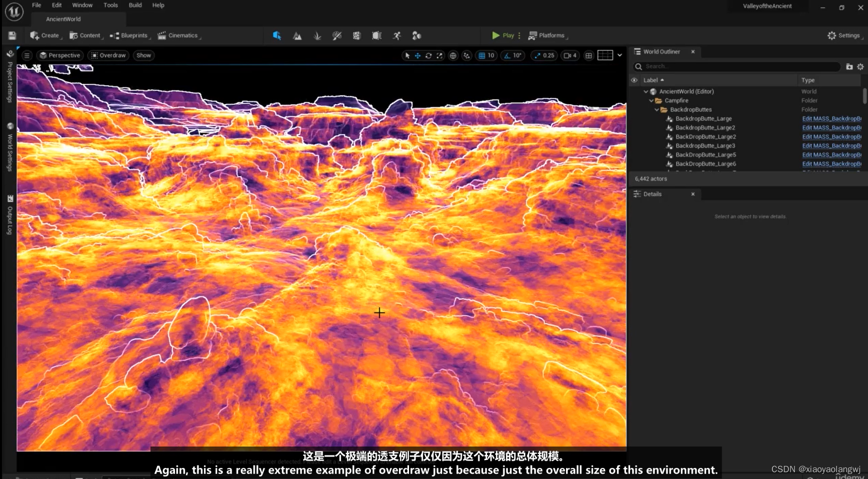Collapse the BackdropButtes folder
The height and width of the screenshot is (479, 868).
pos(657,110)
